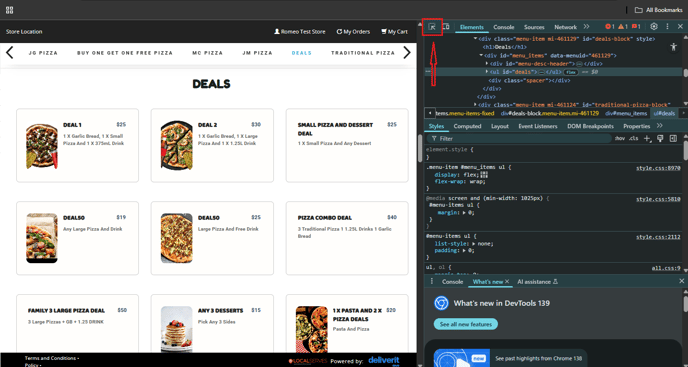Click in the Styles Filter field
Screen dimensions: 688x367
pyautogui.click(x=519, y=139)
